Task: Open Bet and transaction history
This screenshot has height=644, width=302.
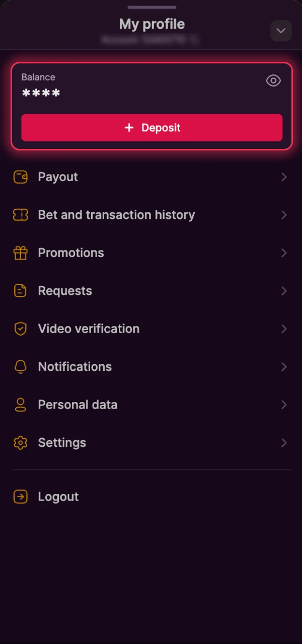Action: (x=116, y=215)
